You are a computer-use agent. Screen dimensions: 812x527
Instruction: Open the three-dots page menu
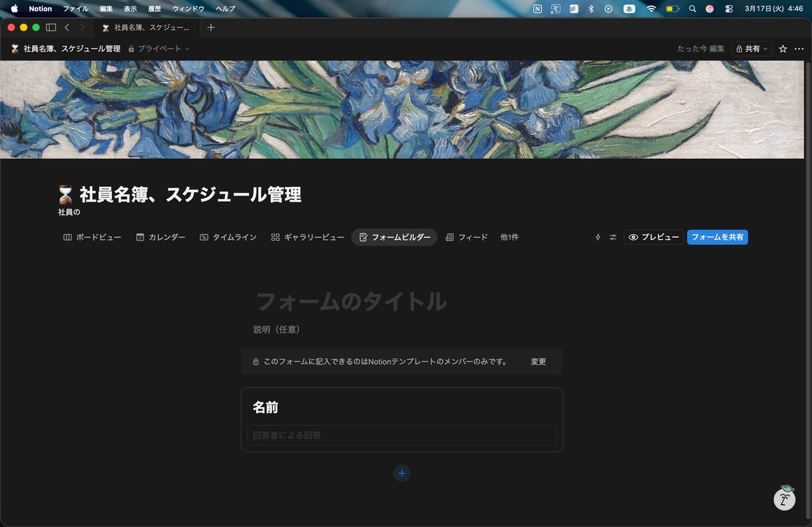799,49
